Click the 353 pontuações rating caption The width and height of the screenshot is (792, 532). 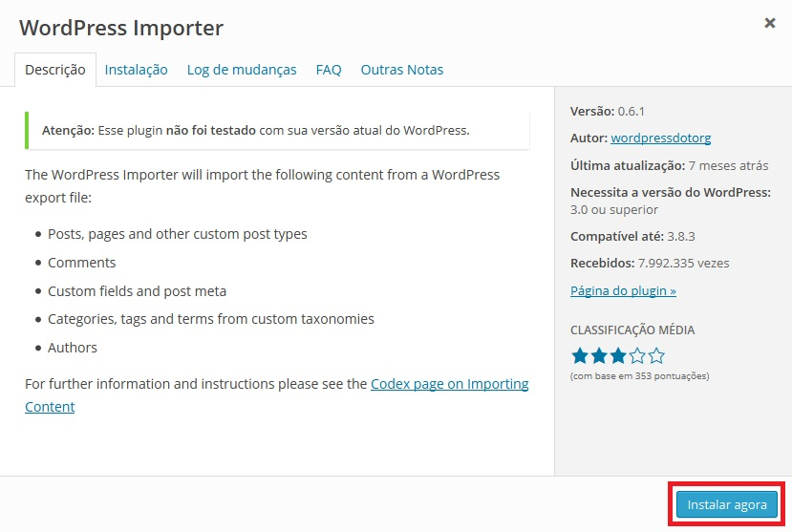639,376
